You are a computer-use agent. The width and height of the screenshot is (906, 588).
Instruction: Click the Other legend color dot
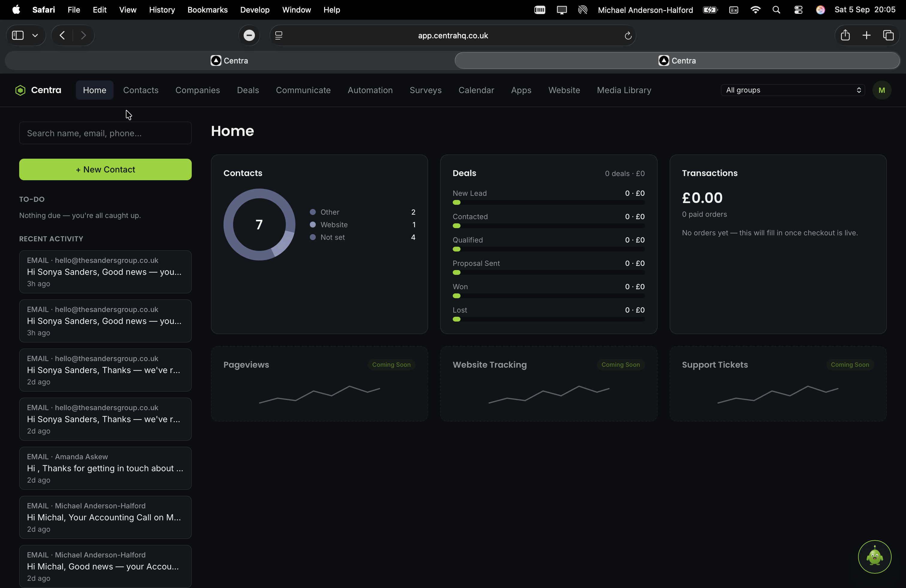coord(312,212)
